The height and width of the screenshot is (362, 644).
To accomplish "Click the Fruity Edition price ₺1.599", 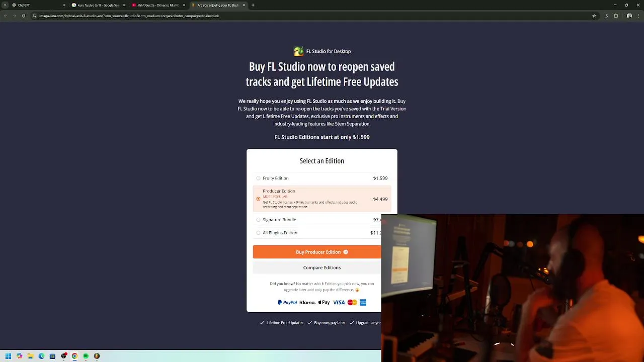I will [x=380, y=178].
